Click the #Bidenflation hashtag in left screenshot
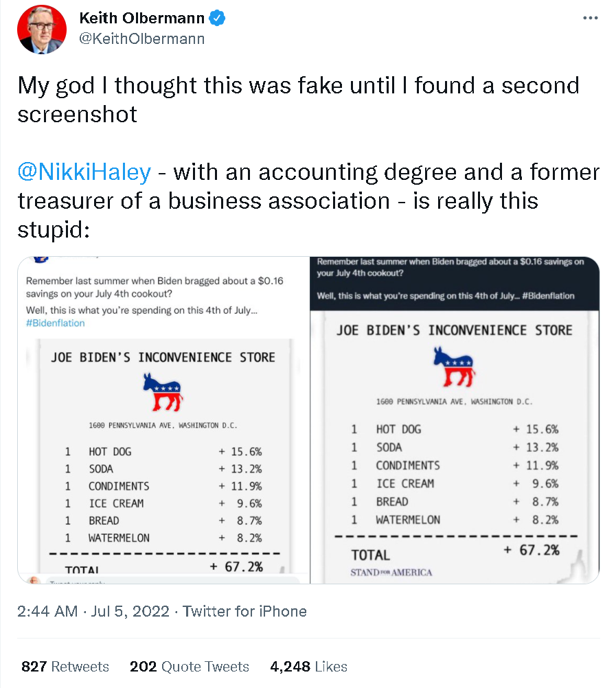Image resolution: width=616 pixels, height=688 pixels. point(55,323)
